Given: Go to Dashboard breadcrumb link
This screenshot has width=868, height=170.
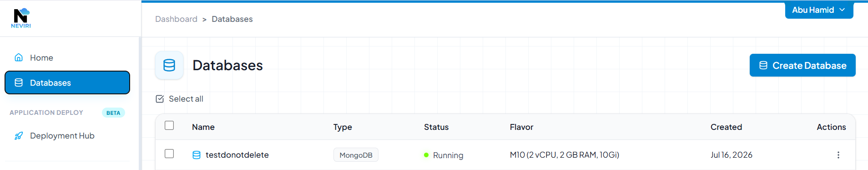Looking at the screenshot, I should pyautogui.click(x=176, y=19).
